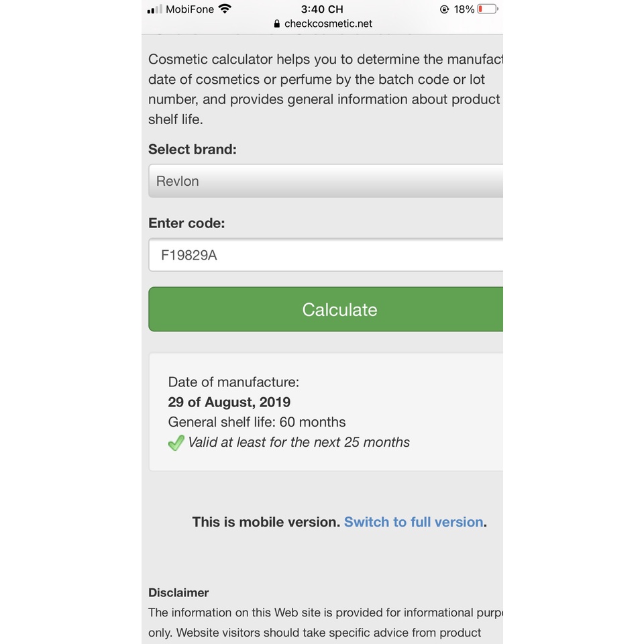Tap the Wi-Fi status icon
Screen dimensions: 644x644
pos(225,9)
